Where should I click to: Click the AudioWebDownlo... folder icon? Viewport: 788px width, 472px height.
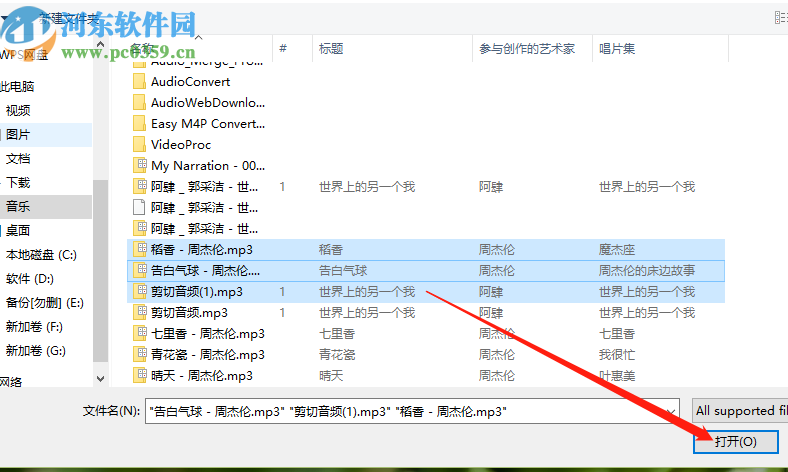[x=139, y=103]
